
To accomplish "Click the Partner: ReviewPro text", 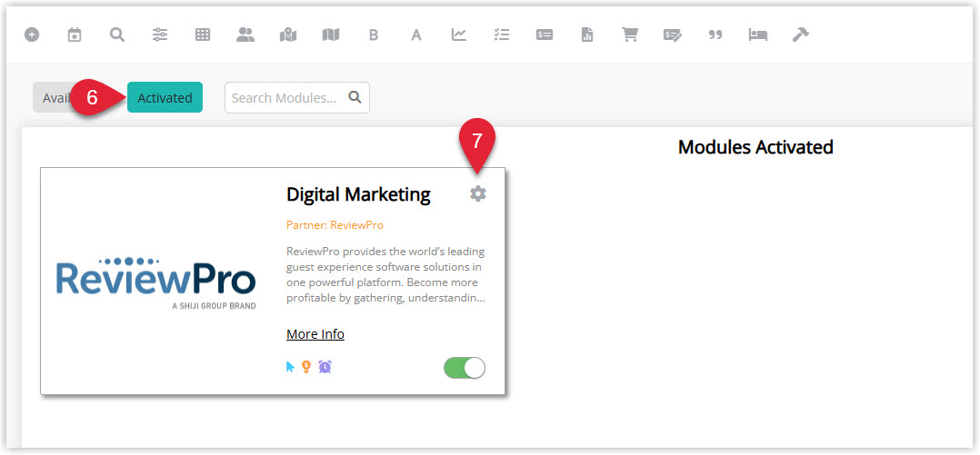I will 335,224.
